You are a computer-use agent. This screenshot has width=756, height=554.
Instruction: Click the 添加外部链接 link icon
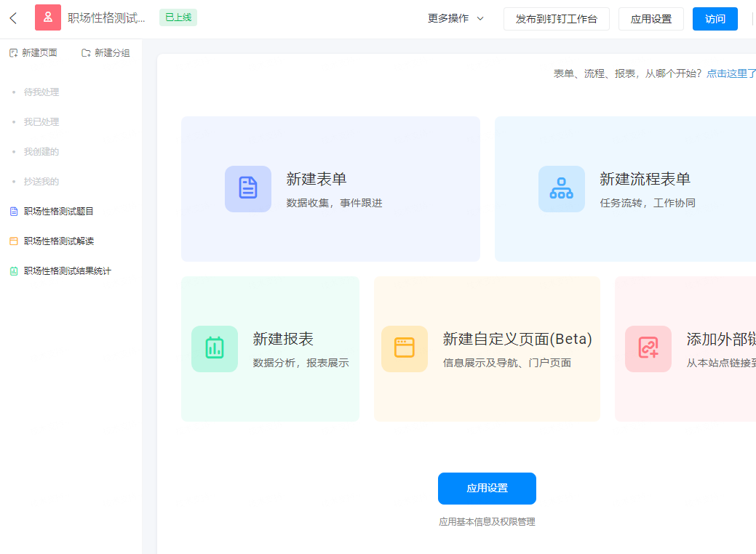click(x=648, y=349)
